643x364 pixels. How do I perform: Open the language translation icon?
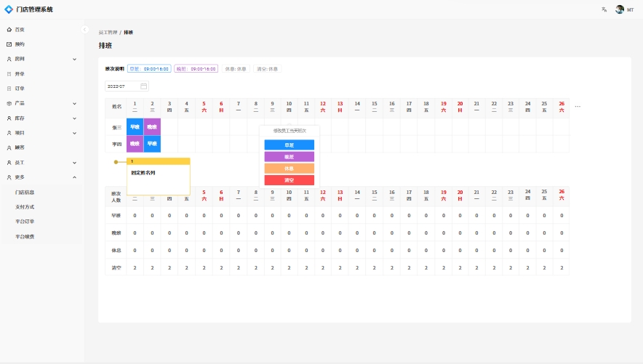point(604,9)
